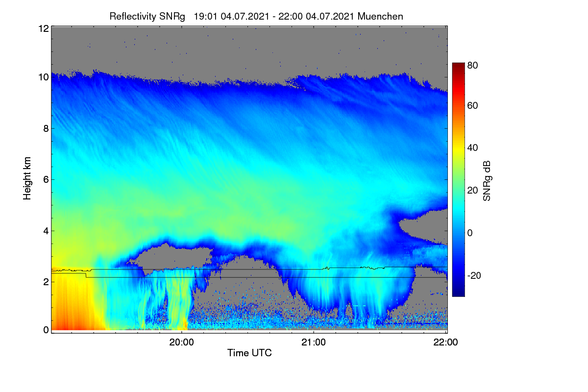Click the colorbar value '40'

473,147
